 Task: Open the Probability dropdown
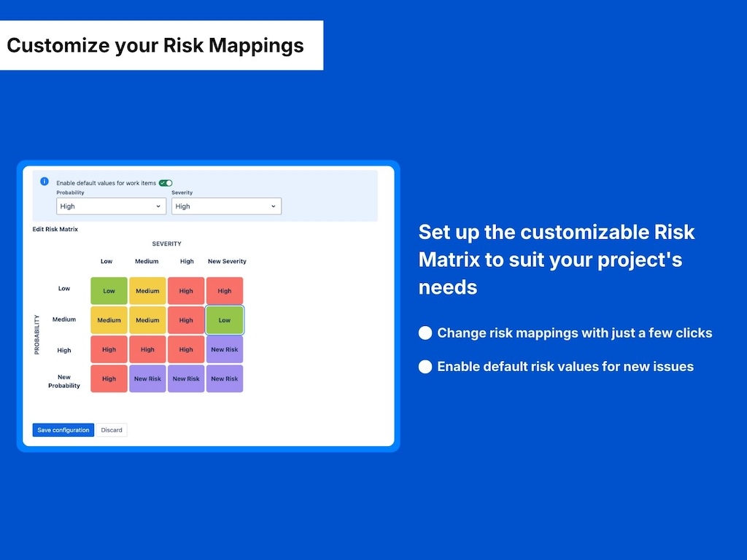pyautogui.click(x=111, y=206)
